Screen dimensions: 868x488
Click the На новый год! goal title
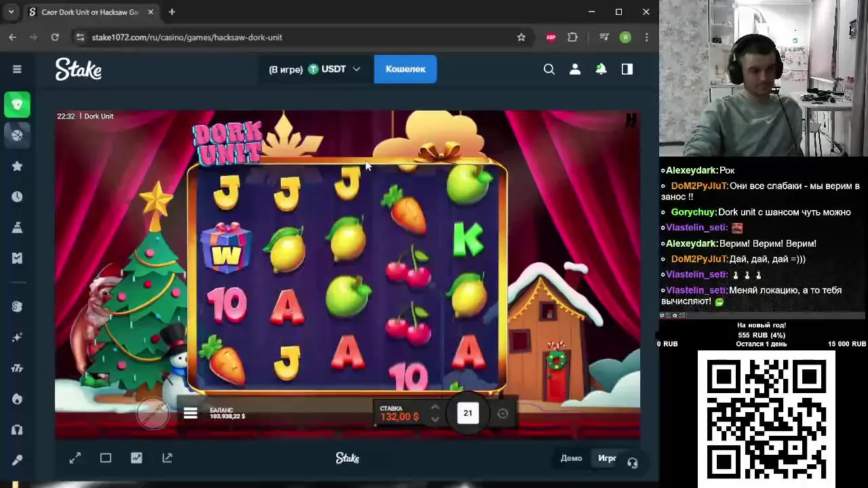pos(762,325)
